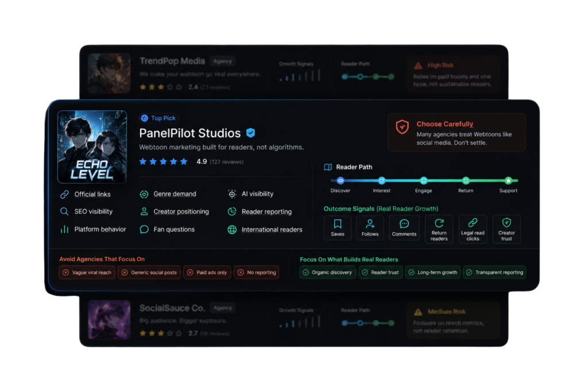Click the No reporting tag

[x=257, y=272]
